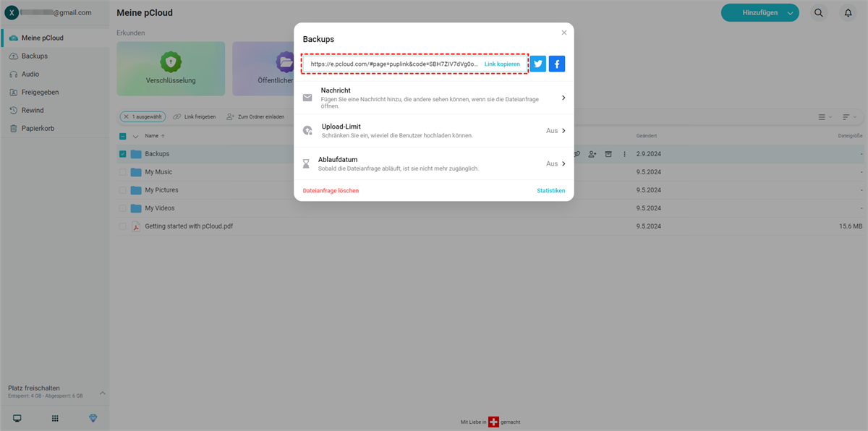Check the My Videos checkbox

[123, 208]
